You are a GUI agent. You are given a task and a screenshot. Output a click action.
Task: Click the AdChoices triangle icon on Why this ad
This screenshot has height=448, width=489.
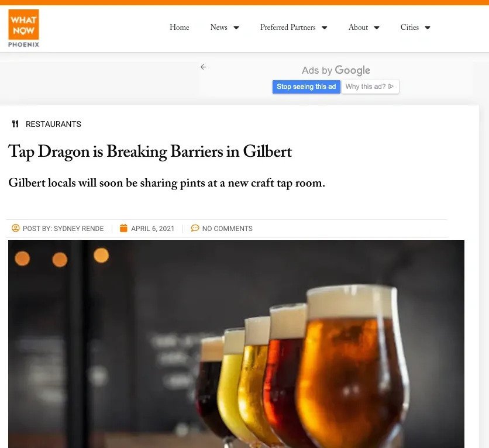pos(391,87)
